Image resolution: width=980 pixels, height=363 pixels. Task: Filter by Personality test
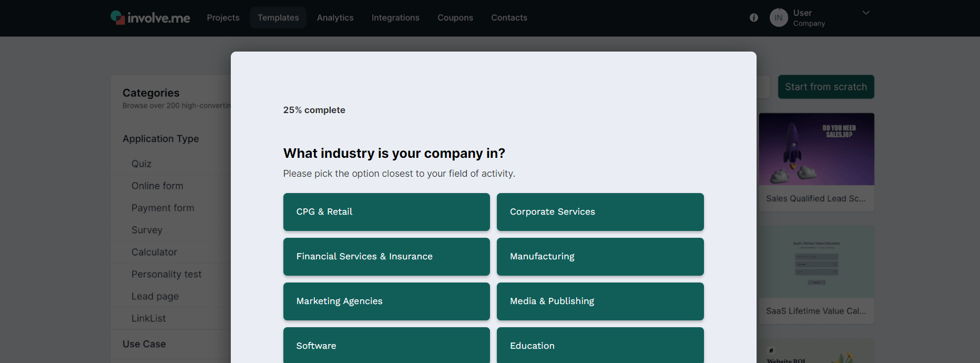pyautogui.click(x=166, y=274)
